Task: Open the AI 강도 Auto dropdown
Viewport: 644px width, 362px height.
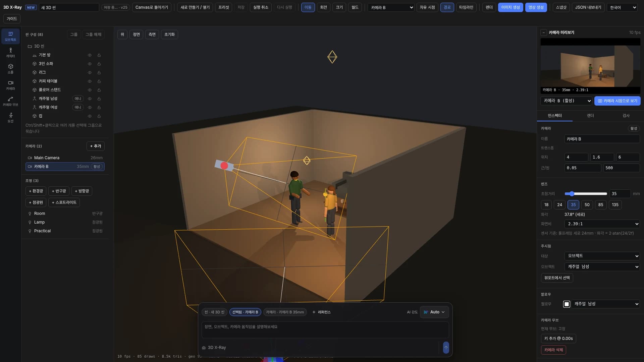Action: [x=434, y=312]
